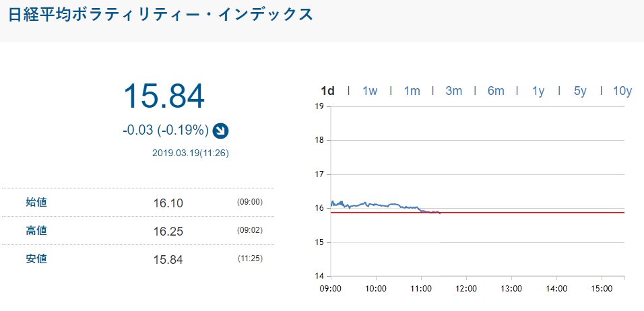Click the -0.03 (-0.19%) change text
The image size is (644, 311).
click(165, 131)
